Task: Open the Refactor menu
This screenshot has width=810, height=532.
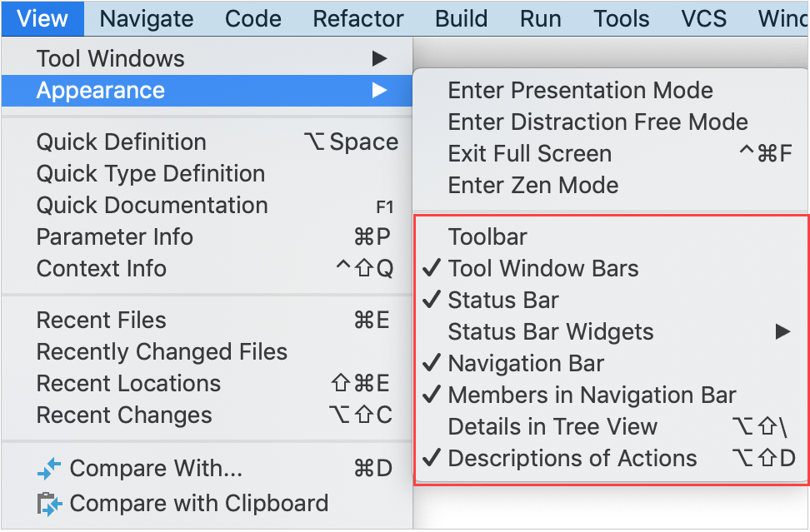Action: [x=358, y=18]
